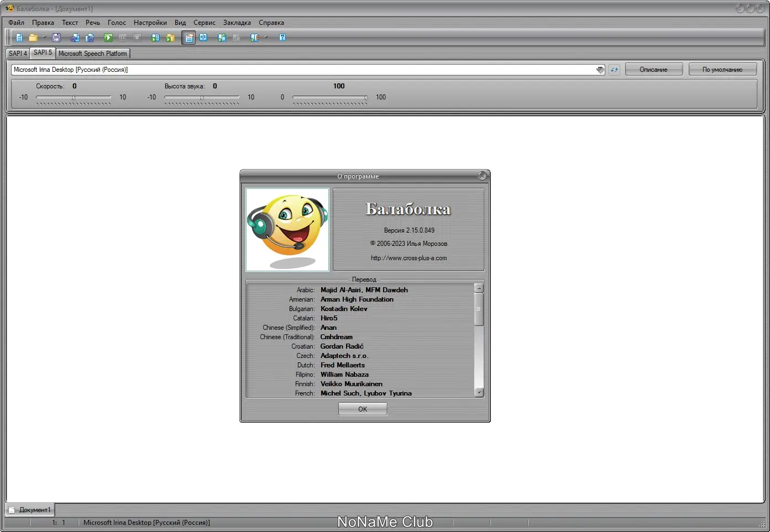Open the Вид menu

[180, 23]
